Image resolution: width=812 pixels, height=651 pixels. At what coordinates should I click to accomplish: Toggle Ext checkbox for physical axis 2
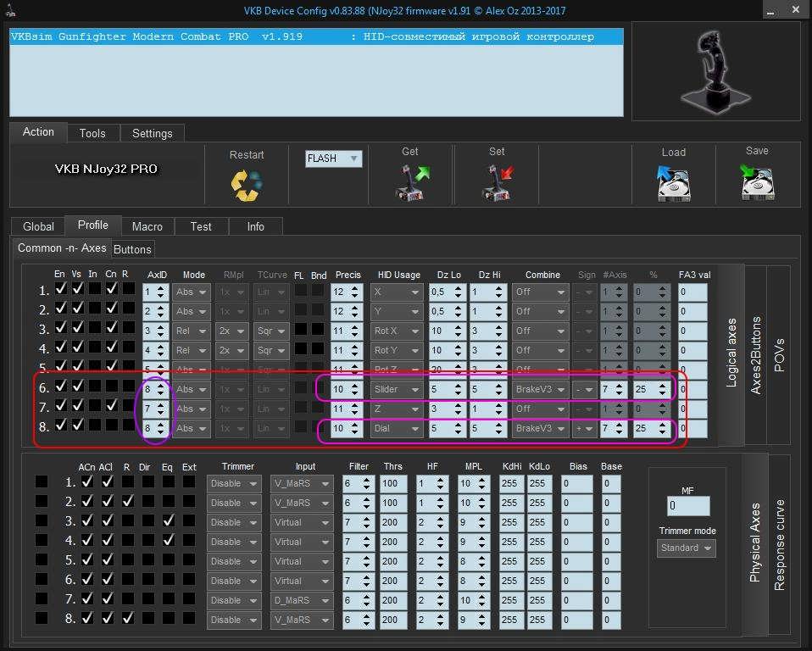tap(189, 501)
